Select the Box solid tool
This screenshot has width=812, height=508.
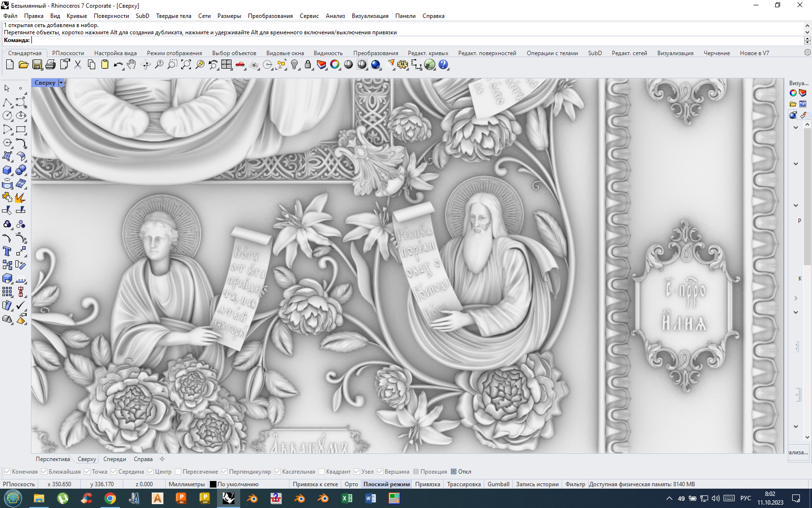7,170
